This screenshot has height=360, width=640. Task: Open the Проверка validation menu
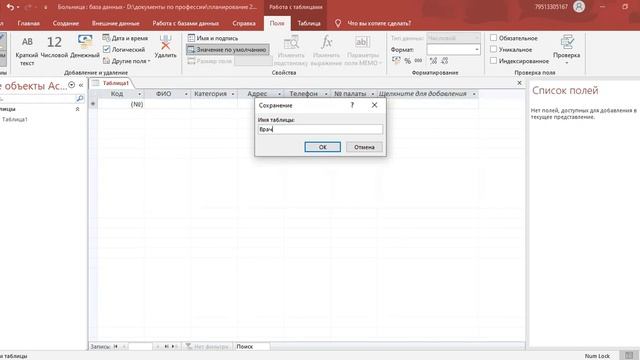[x=567, y=50]
